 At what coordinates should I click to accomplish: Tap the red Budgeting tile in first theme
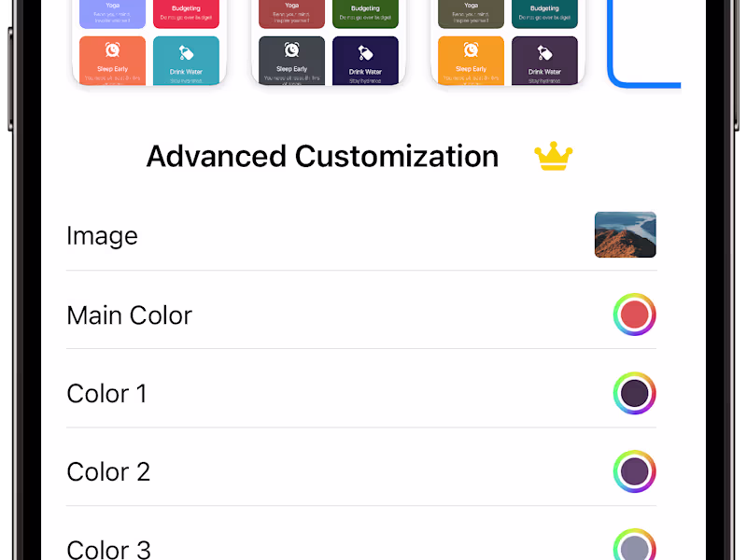186,14
